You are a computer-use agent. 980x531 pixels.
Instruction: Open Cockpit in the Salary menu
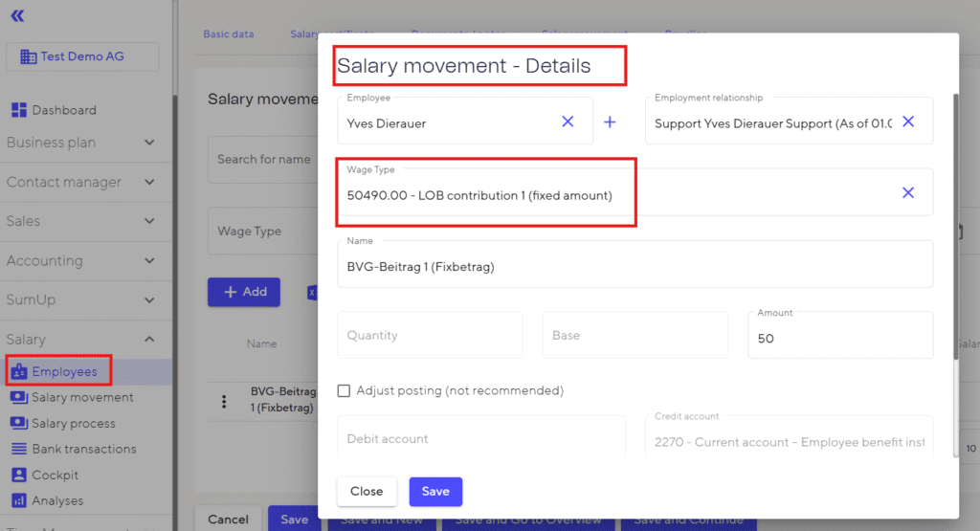55,475
